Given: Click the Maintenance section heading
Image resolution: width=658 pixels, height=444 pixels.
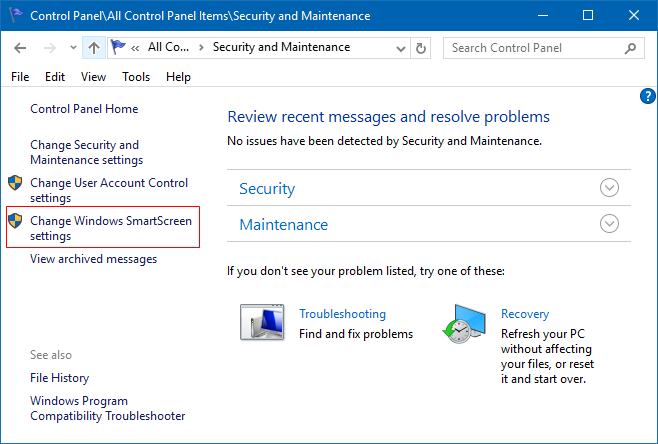Looking at the screenshot, I should coord(283,225).
